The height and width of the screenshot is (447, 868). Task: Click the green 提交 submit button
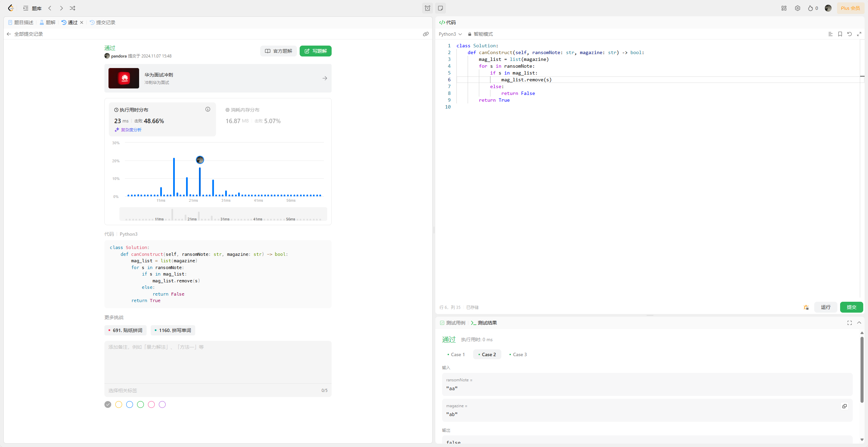851,307
